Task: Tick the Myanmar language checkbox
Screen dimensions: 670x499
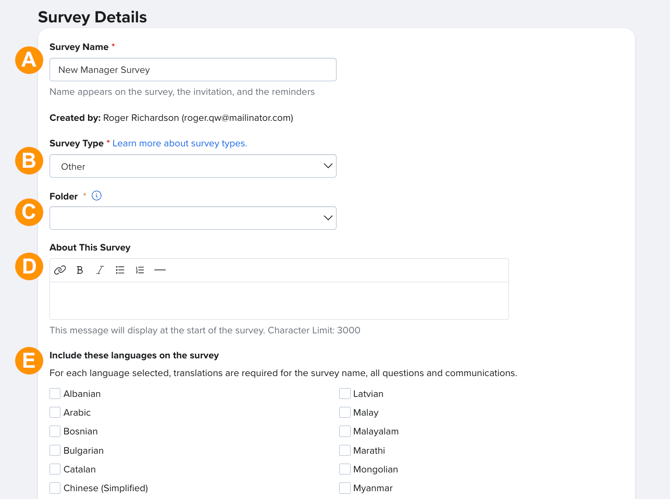Action: click(x=345, y=488)
